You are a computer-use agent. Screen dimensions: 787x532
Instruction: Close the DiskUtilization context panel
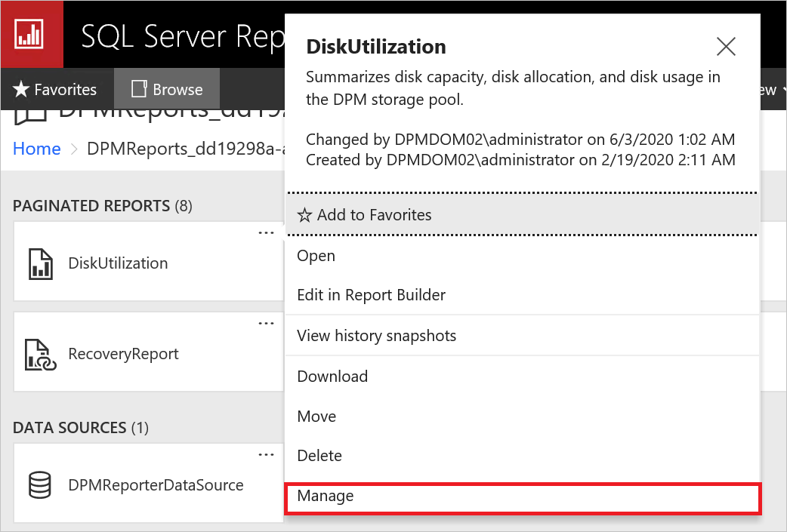[x=726, y=46]
